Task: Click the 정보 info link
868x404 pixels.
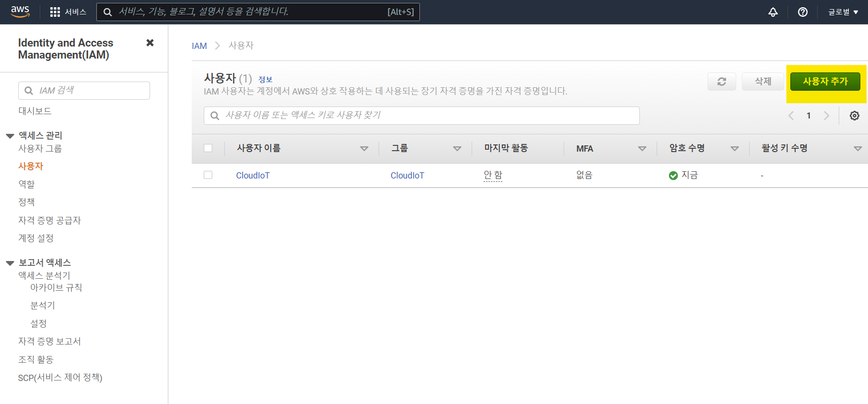Action: coord(266,80)
